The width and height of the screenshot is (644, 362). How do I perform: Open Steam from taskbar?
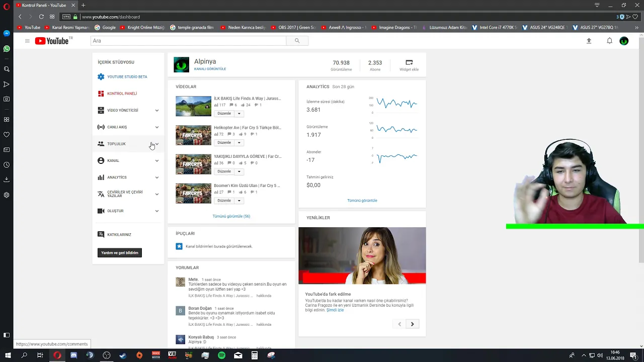click(x=123, y=355)
